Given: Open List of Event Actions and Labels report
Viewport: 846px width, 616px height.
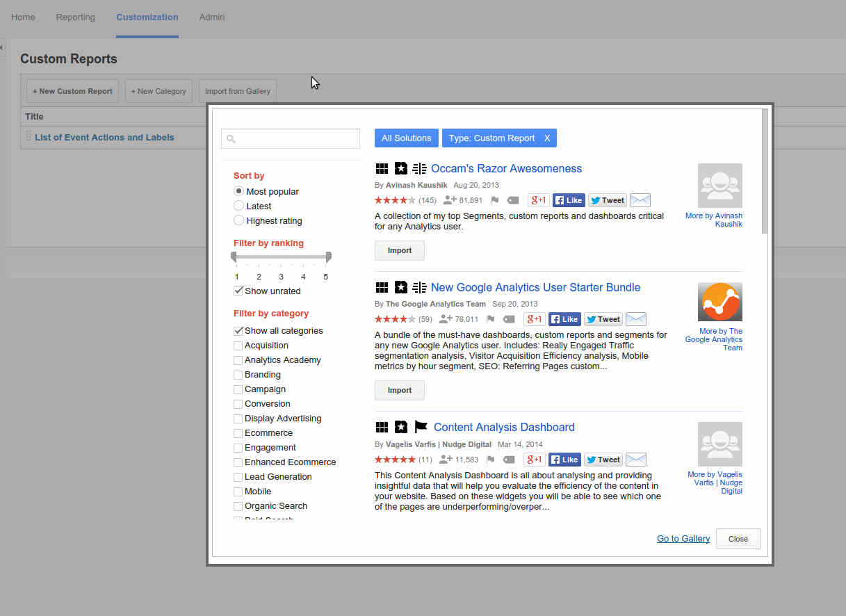Looking at the screenshot, I should (x=104, y=138).
